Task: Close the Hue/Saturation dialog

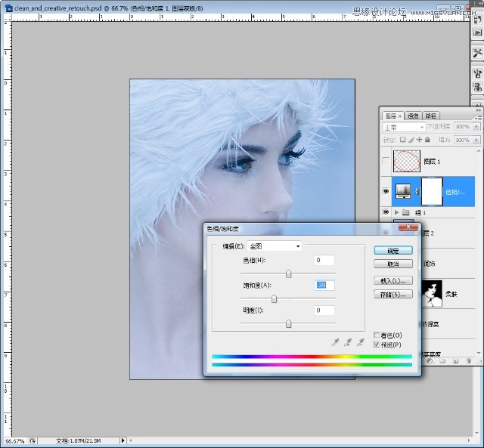Action: (408, 227)
